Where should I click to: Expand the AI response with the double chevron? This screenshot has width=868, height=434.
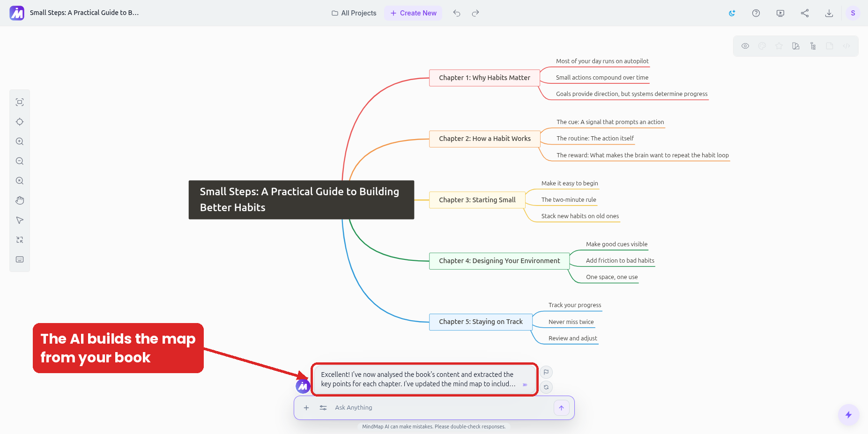click(525, 385)
